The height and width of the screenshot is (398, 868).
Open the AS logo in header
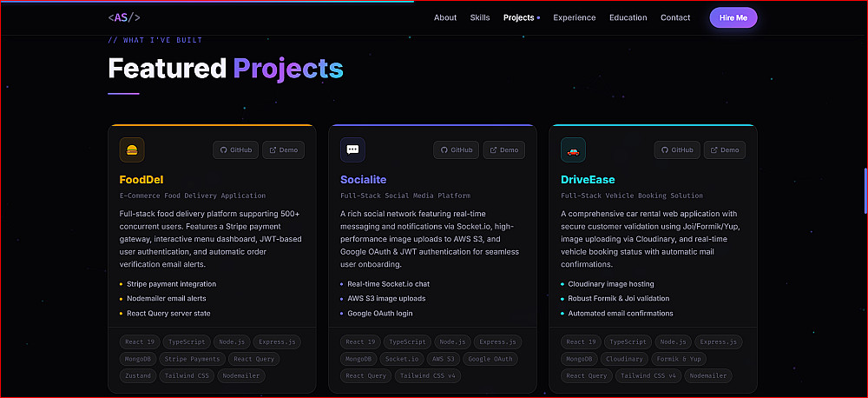point(124,17)
